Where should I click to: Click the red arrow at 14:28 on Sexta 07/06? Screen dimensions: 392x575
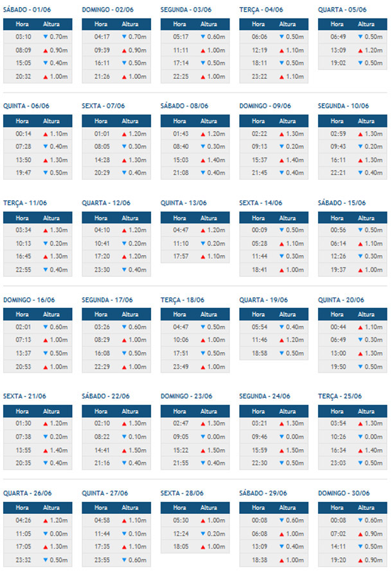125,160
